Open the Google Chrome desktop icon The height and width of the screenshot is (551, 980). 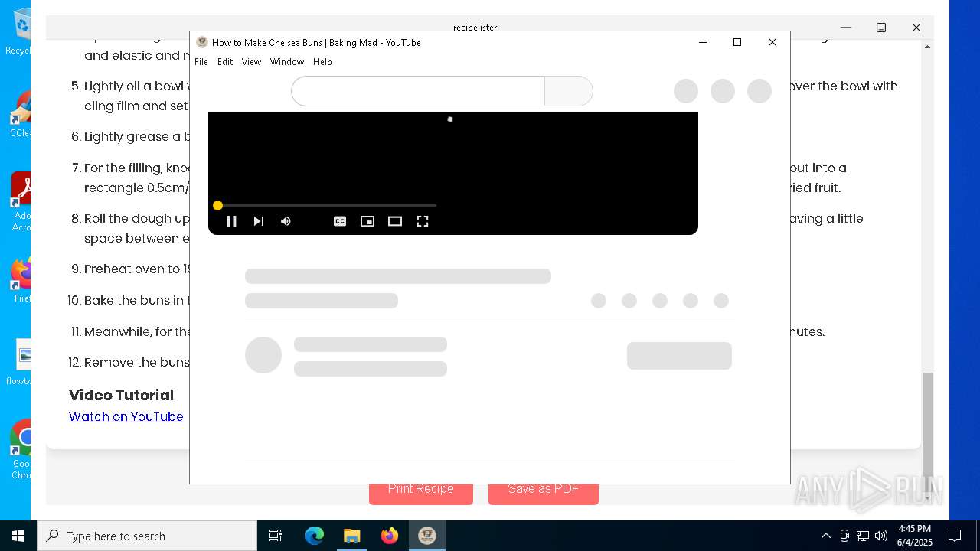coord(20,448)
